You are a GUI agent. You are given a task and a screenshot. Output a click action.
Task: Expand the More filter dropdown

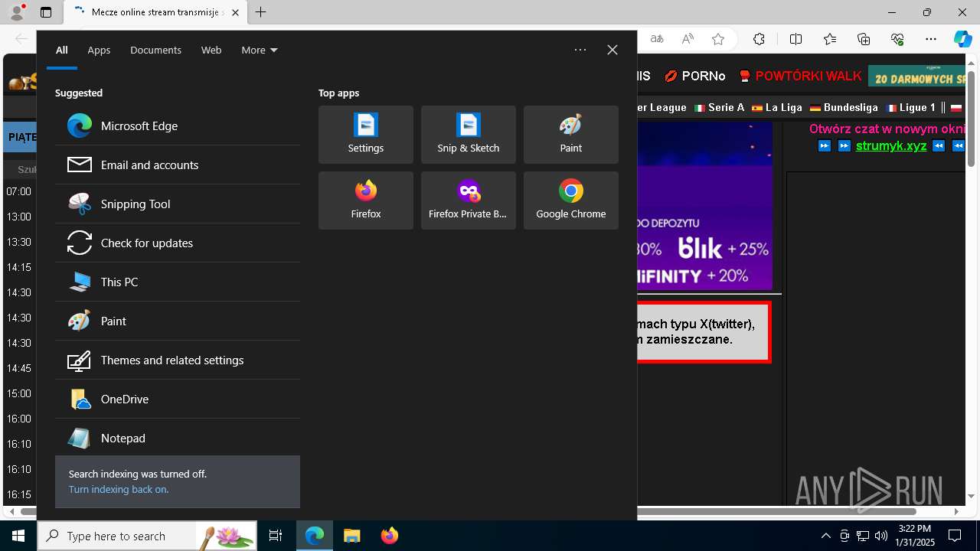(x=260, y=50)
